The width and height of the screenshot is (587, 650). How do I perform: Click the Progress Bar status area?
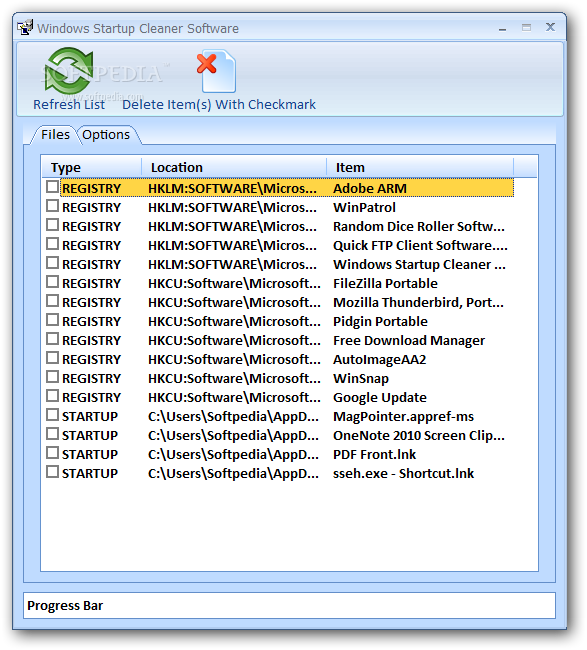point(289,606)
